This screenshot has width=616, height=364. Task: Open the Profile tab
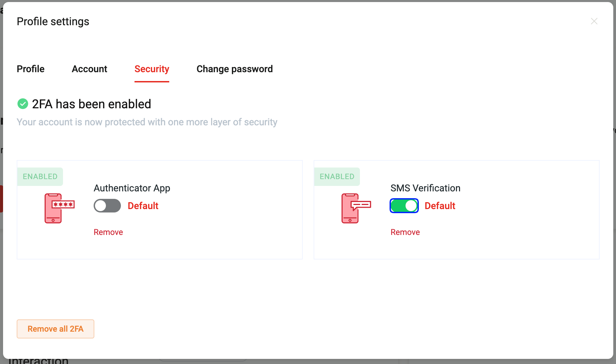pos(31,69)
